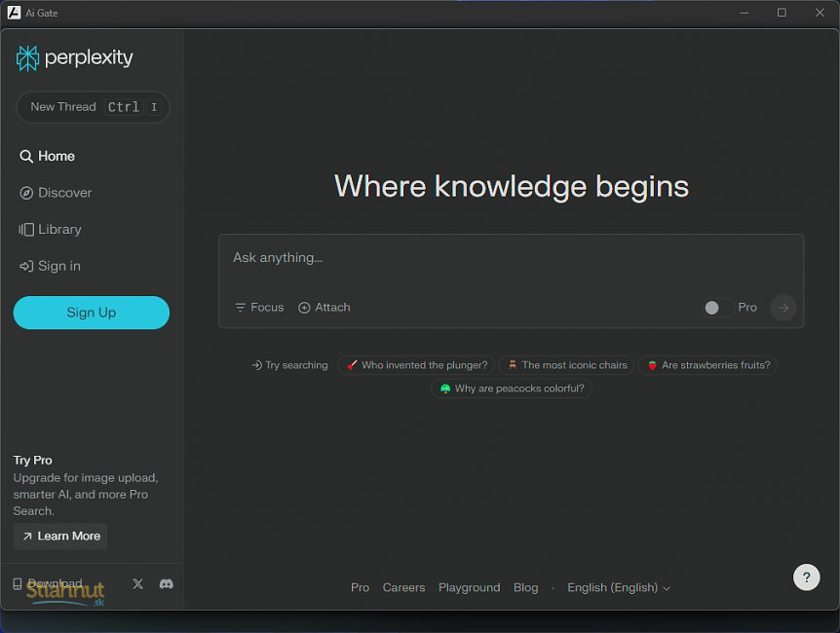Expand the English language selector
Screen dimensions: 840x633
(619, 588)
